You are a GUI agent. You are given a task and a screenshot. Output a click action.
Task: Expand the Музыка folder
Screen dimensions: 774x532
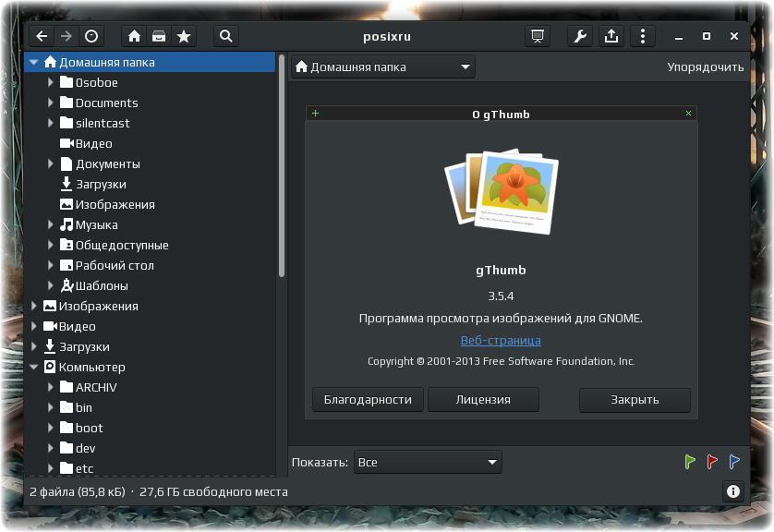click(51, 224)
